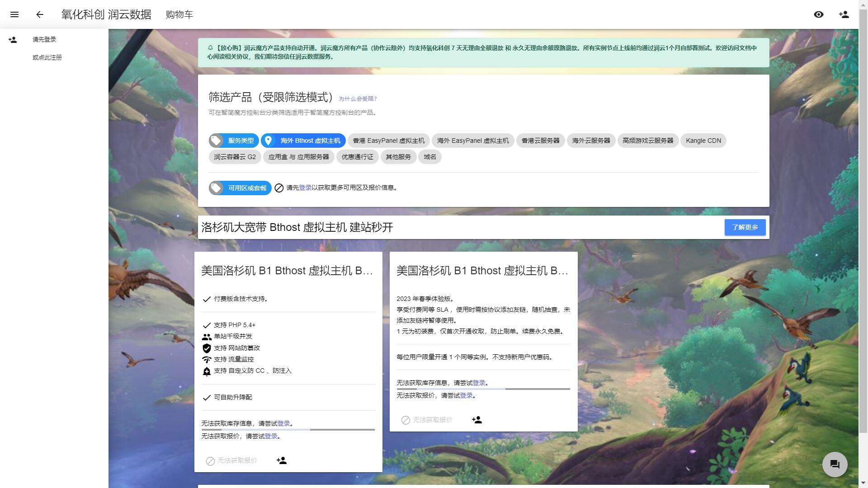
Task: Select 香港云服务器 filter chip
Action: [x=540, y=141]
